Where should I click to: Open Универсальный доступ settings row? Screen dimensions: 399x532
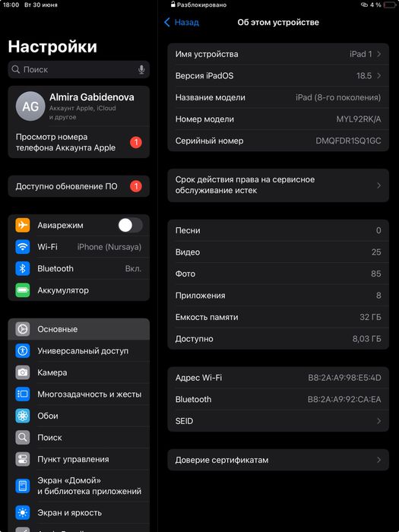[x=79, y=350]
